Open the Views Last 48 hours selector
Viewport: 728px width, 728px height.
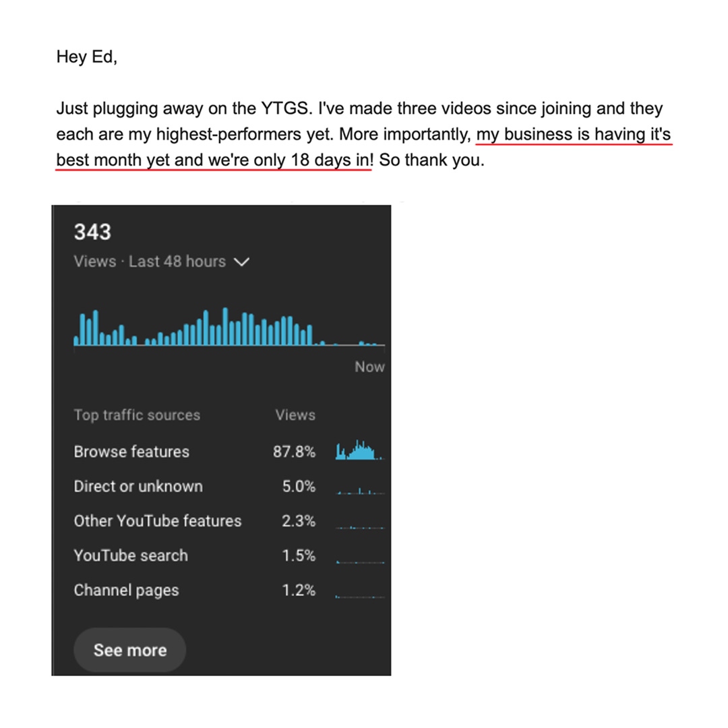[162, 262]
